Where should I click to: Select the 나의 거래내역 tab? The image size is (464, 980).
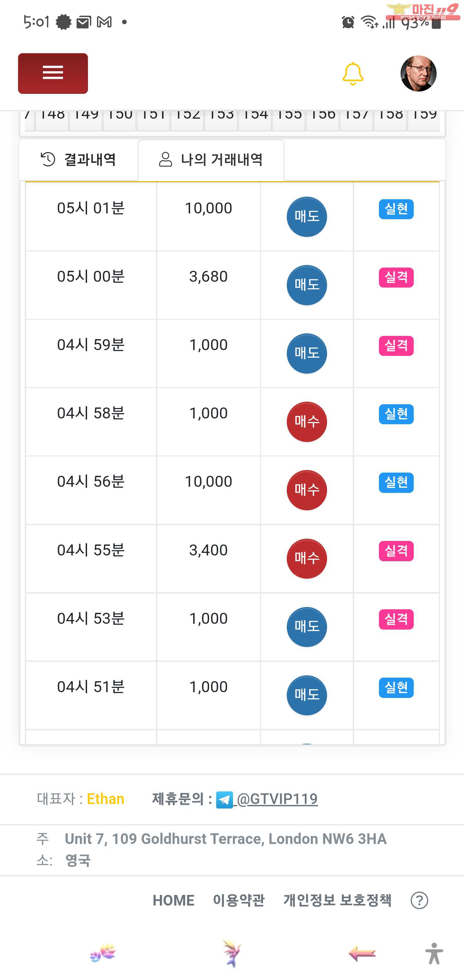coord(211,160)
